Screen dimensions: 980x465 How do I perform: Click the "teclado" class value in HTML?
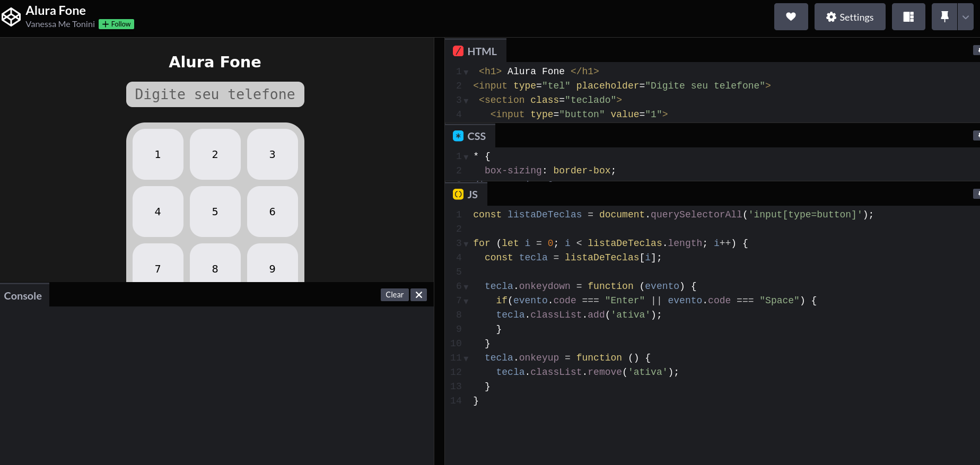[x=590, y=100]
